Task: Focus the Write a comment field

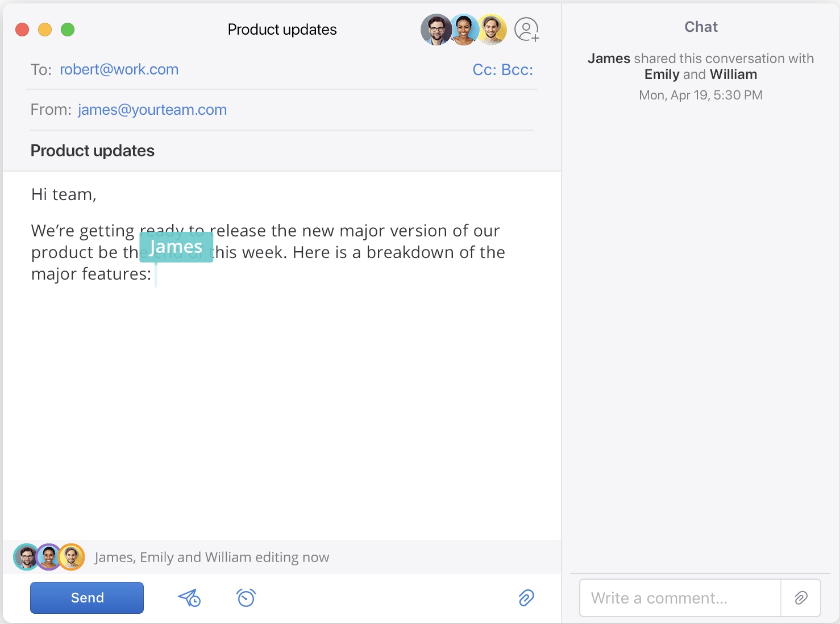Action: tap(680, 598)
